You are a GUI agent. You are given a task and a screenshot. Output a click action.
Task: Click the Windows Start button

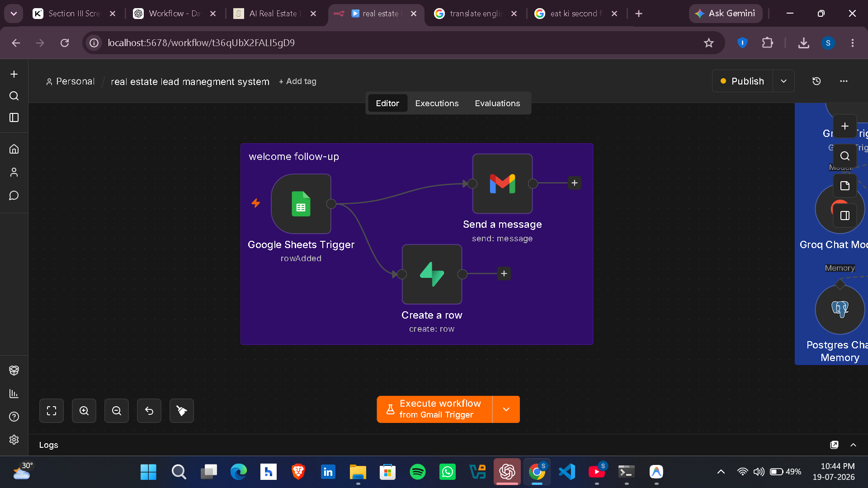click(148, 472)
